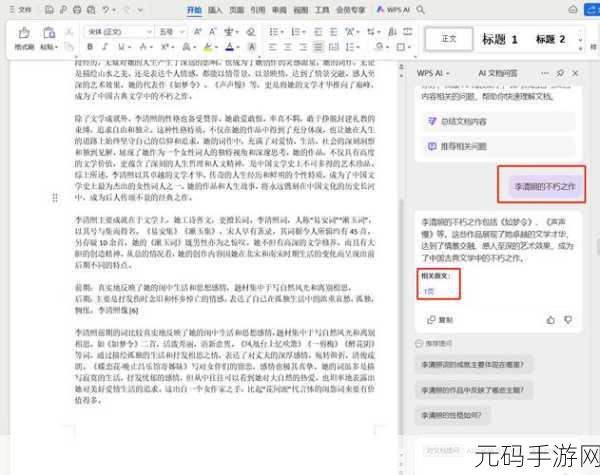Click the Redo arrow icon

[127, 10]
